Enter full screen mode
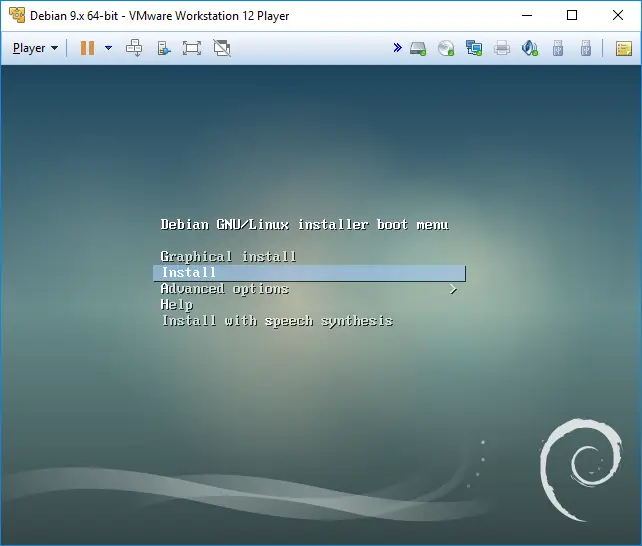The height and width of the screenshot is (546, 642). (192, 48)
